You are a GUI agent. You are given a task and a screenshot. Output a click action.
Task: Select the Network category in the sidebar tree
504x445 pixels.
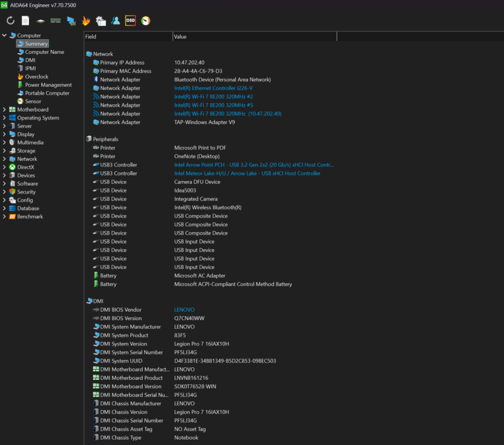tap(23, 159)
